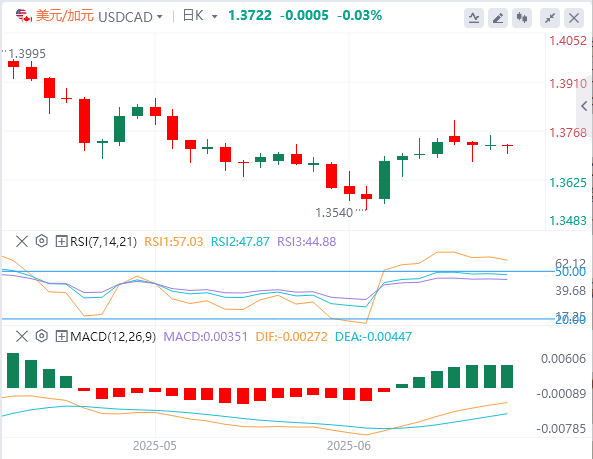Select the 2025-06 date axis marker
593x459 pixels.
coord(349,446)
